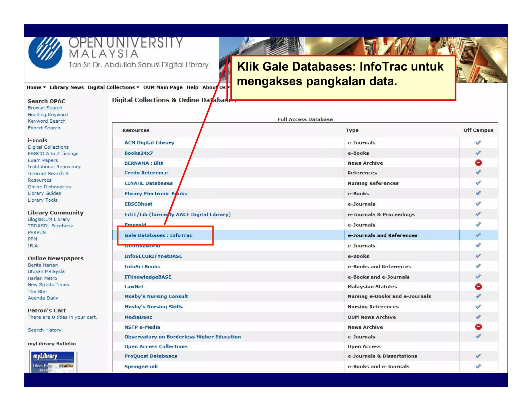Open Patron's Cart titles link

point(62,317)
